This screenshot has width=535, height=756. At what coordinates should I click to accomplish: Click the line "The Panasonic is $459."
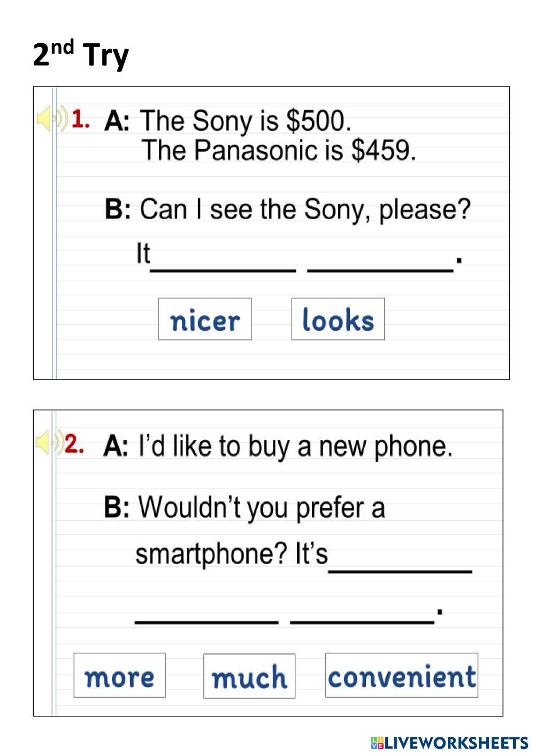click(x=278, y=150)
